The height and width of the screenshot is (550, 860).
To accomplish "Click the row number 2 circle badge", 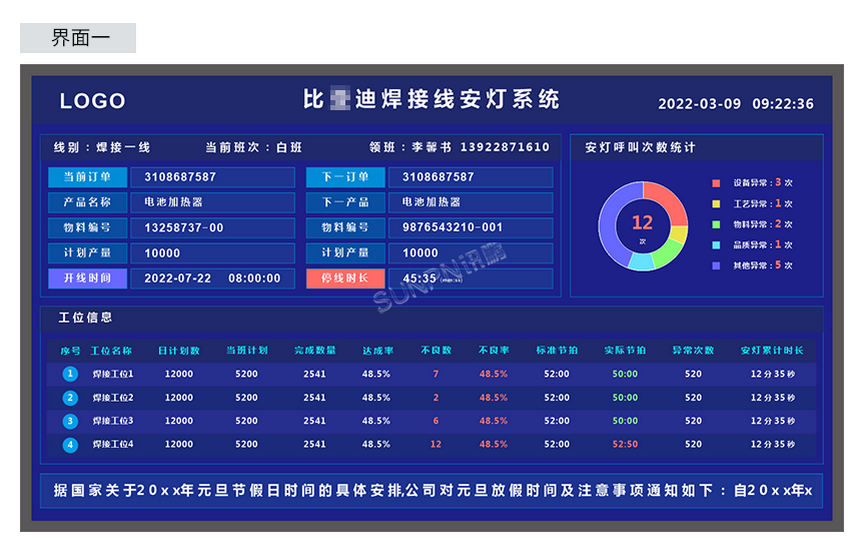I will pyautogui.click(x=70, y=398).
